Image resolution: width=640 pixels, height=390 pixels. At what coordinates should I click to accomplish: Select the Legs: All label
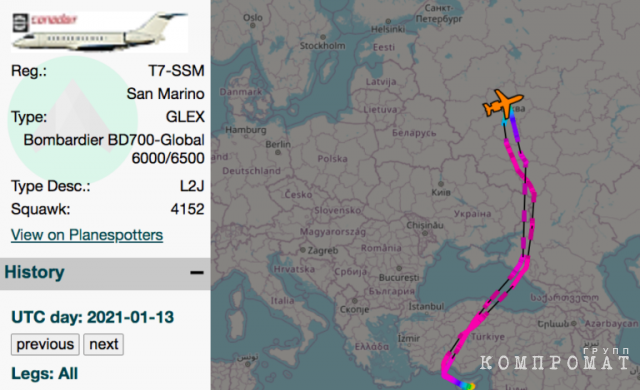[x=44, y=374]
